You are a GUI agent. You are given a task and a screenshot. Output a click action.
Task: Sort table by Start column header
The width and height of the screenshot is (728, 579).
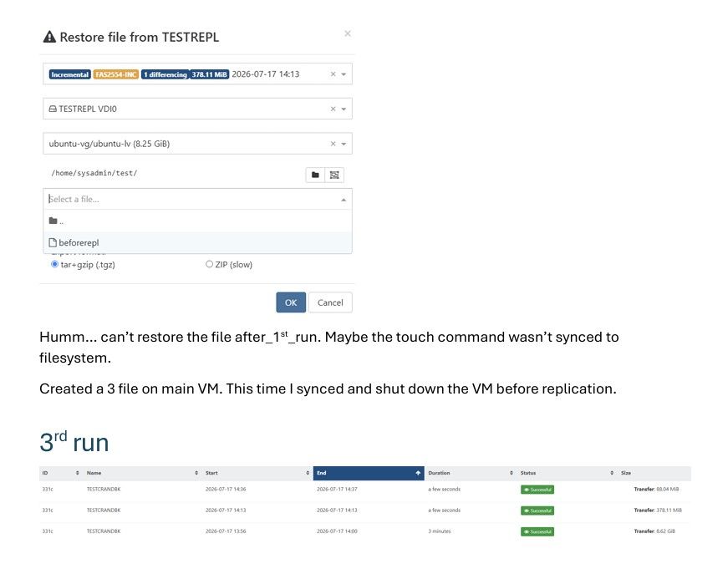(x=257, y=473)
